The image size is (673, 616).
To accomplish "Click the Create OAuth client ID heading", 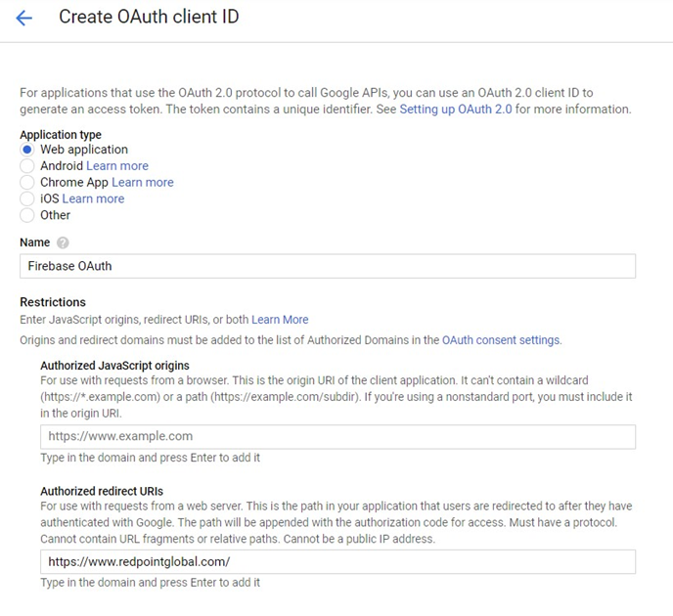I will [x=149, y=18].
